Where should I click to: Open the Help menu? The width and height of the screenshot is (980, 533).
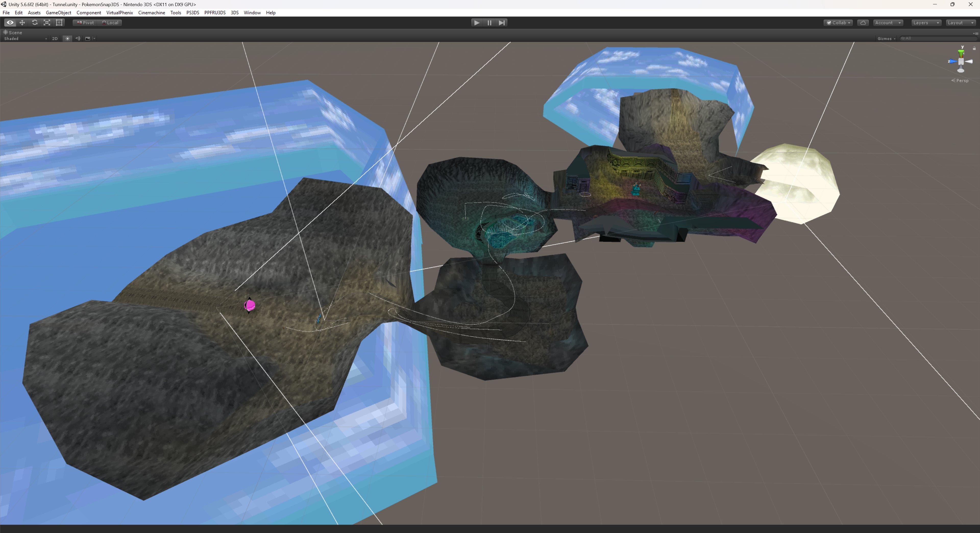pyautogui.click(x=271, y=13)
